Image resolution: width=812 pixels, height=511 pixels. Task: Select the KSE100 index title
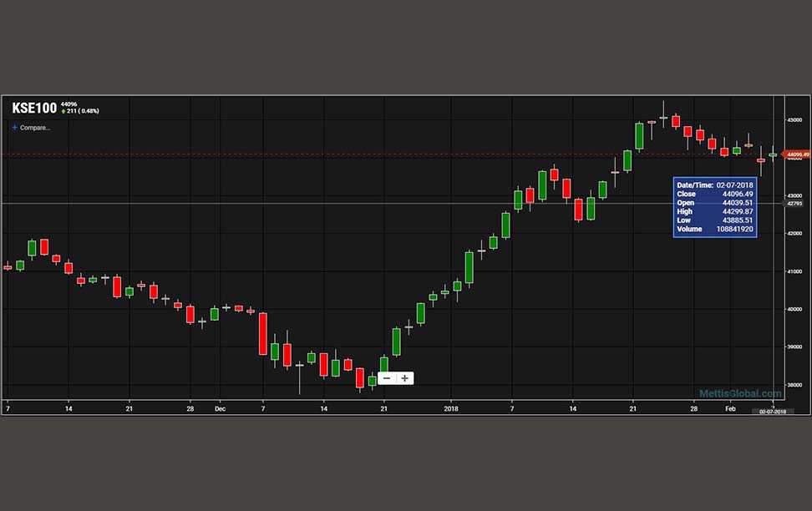point(34,108)
